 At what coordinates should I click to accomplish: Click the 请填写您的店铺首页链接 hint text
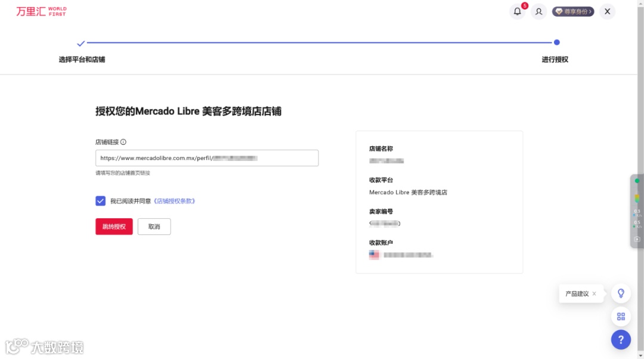[123, 173]
